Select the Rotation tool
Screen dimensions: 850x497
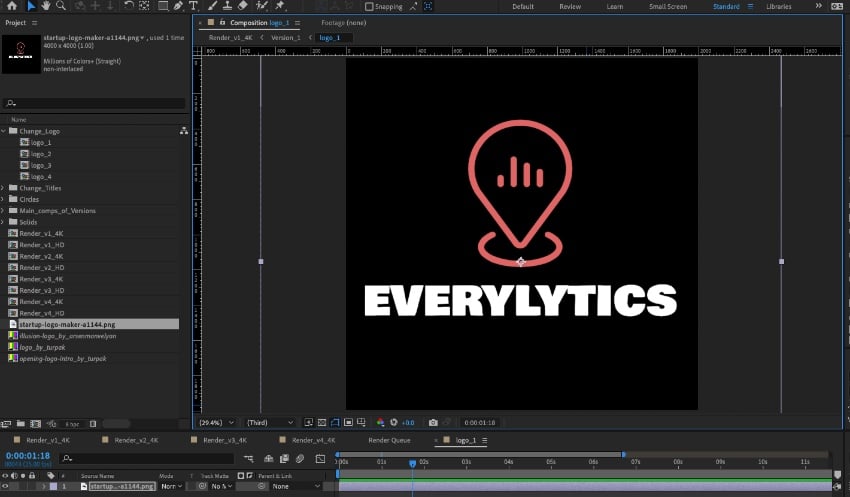[x=128, y=6]
